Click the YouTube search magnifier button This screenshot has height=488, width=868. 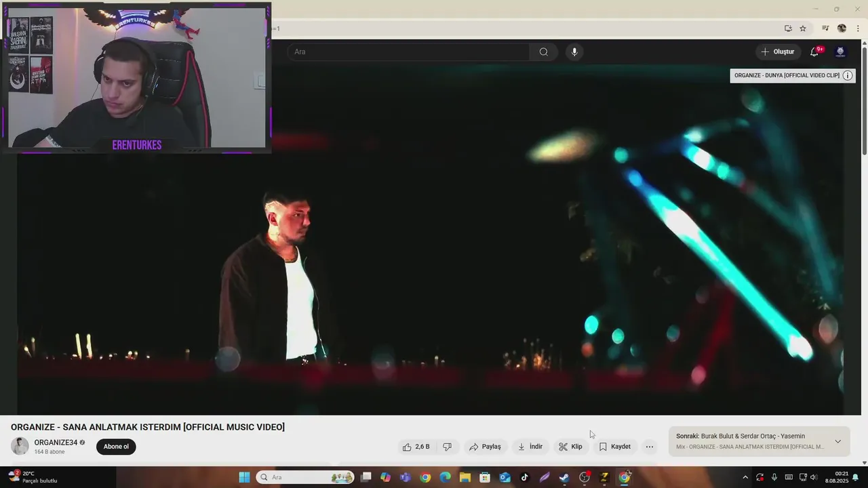543,52
